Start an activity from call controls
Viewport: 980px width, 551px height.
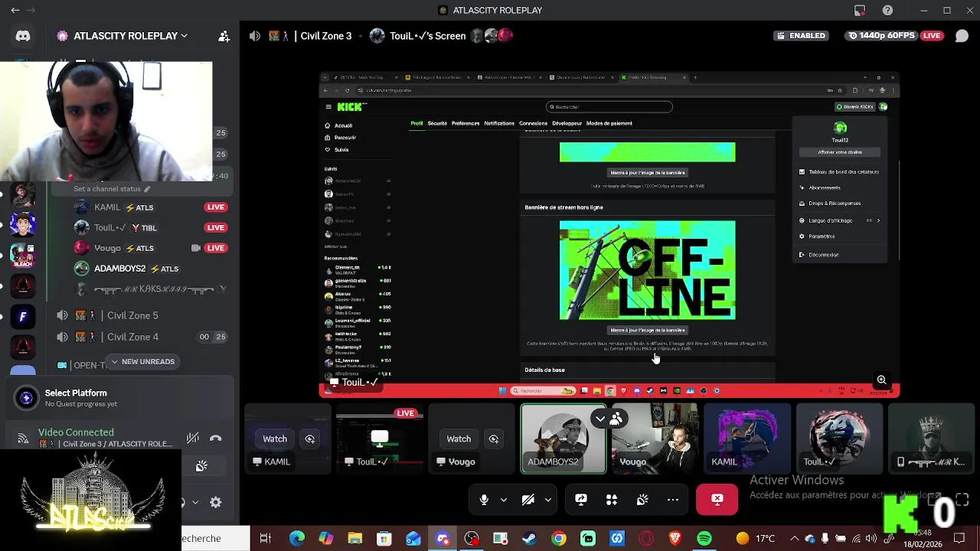(x=612, y=500)
